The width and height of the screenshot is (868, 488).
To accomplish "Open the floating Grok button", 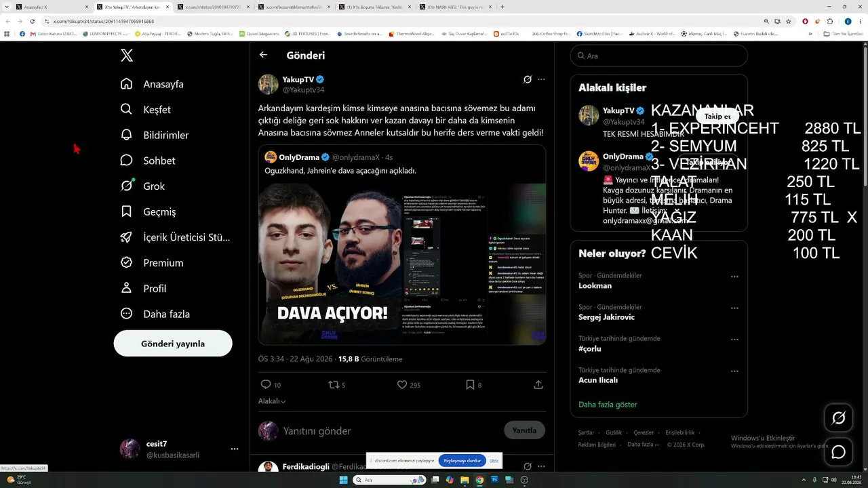I will click(x=838, y=418).
